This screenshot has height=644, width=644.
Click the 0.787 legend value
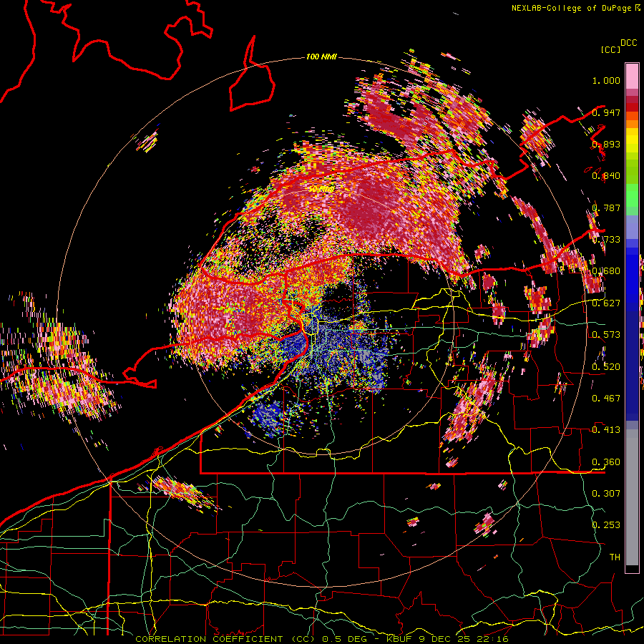coord(606,208)
